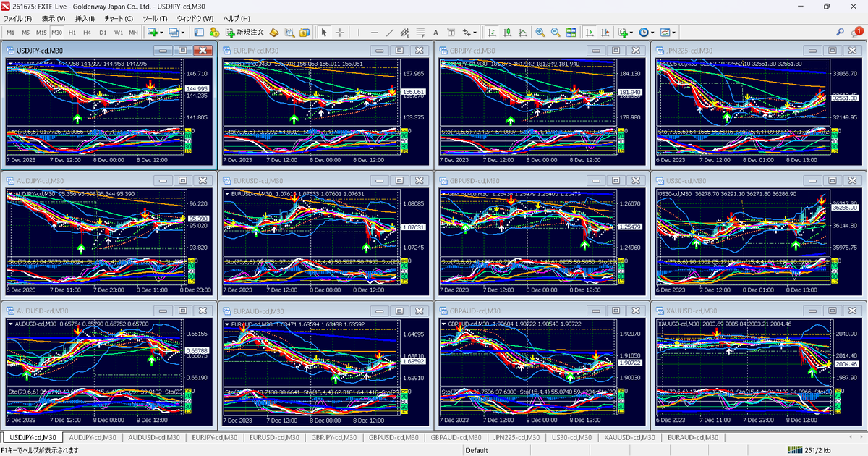Select the Crosshair tool

(x=339, y=32)
